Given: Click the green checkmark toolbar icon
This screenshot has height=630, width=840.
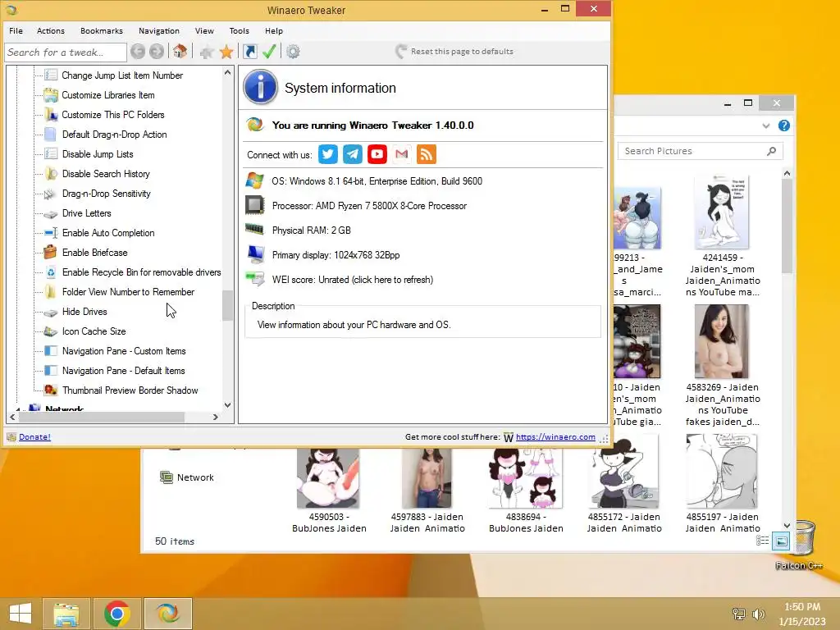Looking at the screenshot, I should 269,52.
